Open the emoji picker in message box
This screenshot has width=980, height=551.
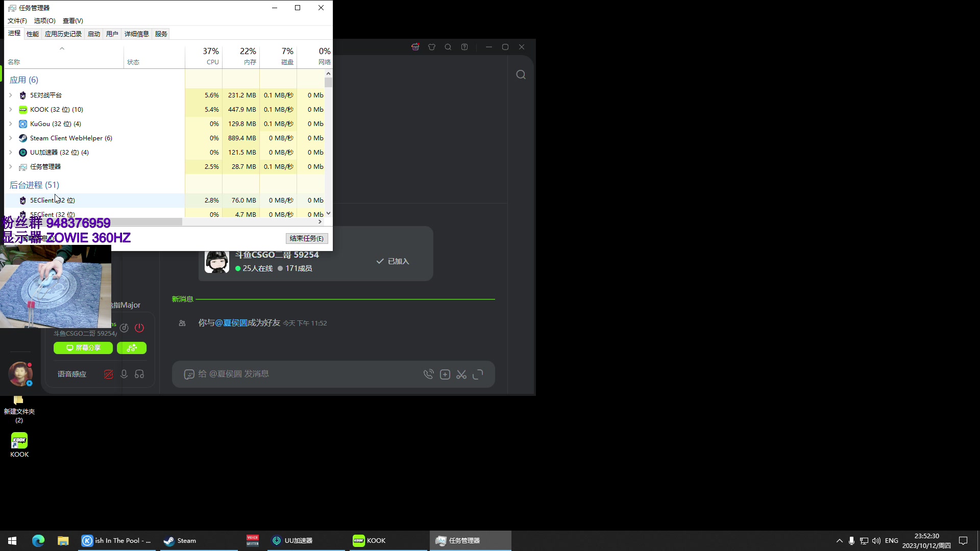click(189, 374)
